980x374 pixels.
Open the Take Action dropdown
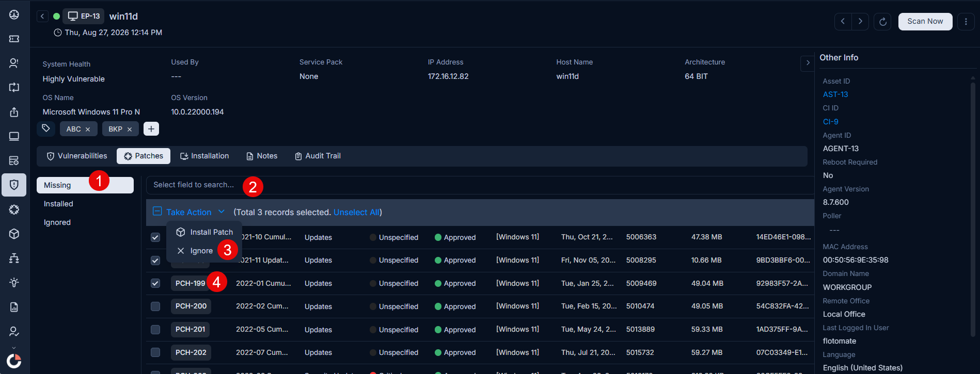point(195,212)
